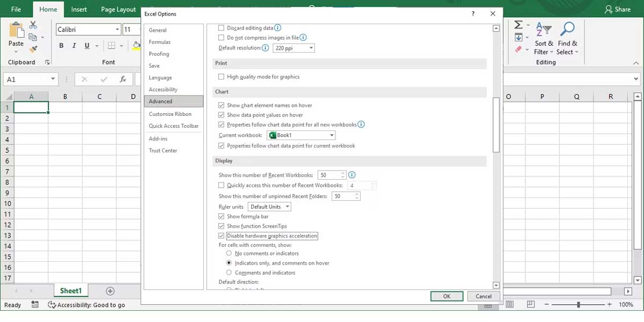Click the Cut scissors icon
Image resolution: width=644 pixels, height=322 pixels.
click(33, 24)
